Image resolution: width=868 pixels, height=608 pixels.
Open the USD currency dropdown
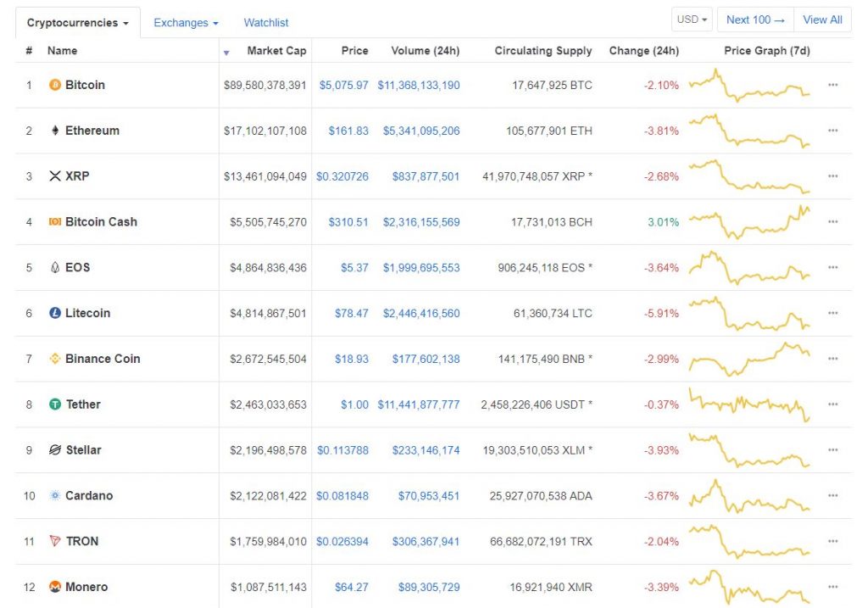(692, 19)
